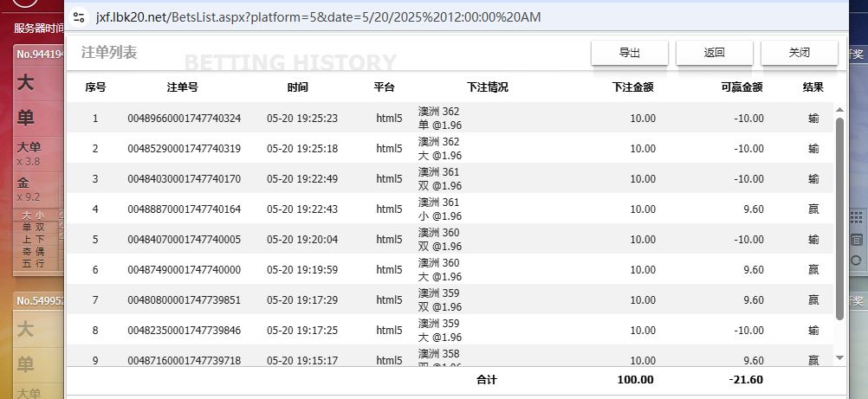Click the calendar icon on right edge
The height and width of the screenshot is (399, 868).
point(856,239)
